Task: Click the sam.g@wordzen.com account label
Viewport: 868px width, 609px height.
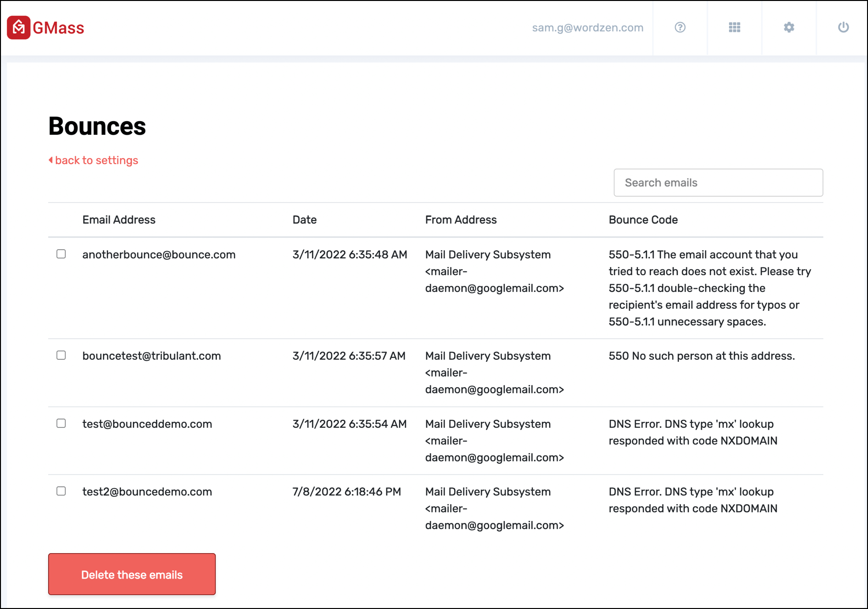Action: point(587,27)
